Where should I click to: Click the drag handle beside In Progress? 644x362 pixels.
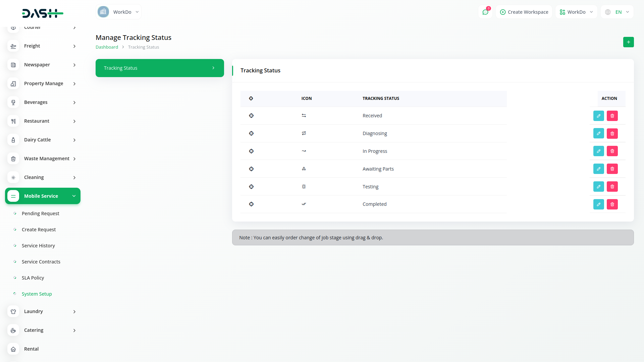coord(251,151)
